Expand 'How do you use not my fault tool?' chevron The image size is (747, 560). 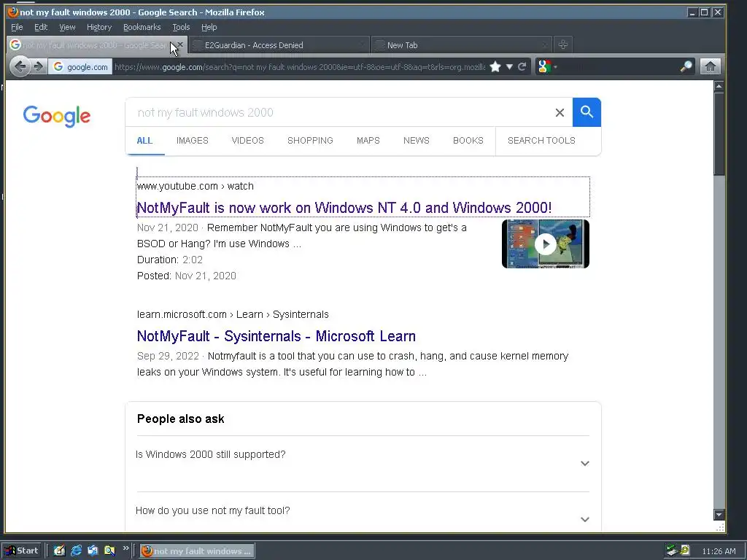pos(585,519)
